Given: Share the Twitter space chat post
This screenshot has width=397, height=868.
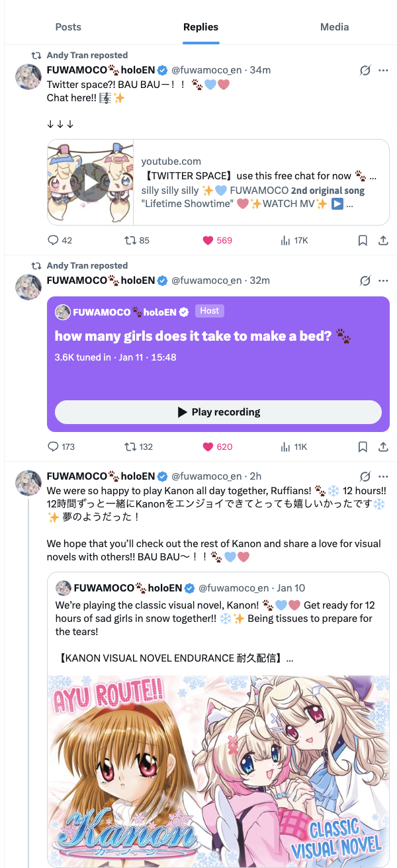Looking at the screenshot, I should (383, 241).
